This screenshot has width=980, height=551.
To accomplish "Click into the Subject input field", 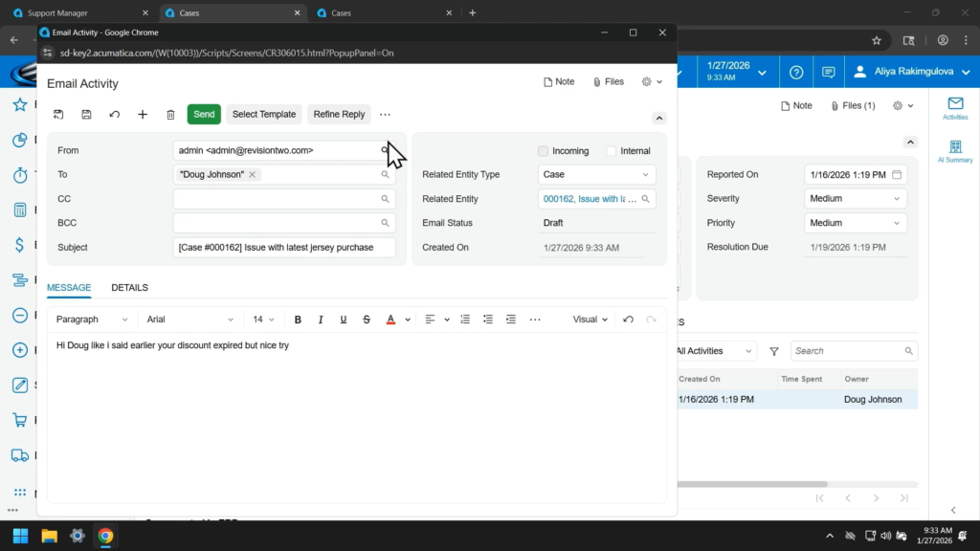I will pyautogui.click(x=284, y=248).
